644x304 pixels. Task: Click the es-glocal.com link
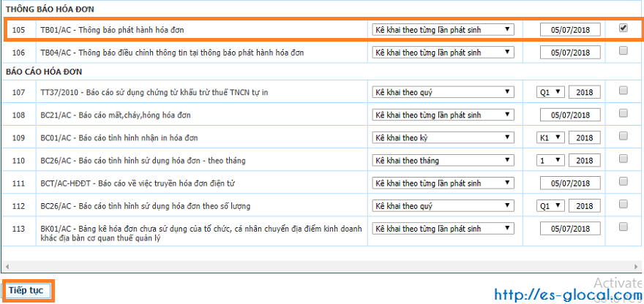pos(568,294)
